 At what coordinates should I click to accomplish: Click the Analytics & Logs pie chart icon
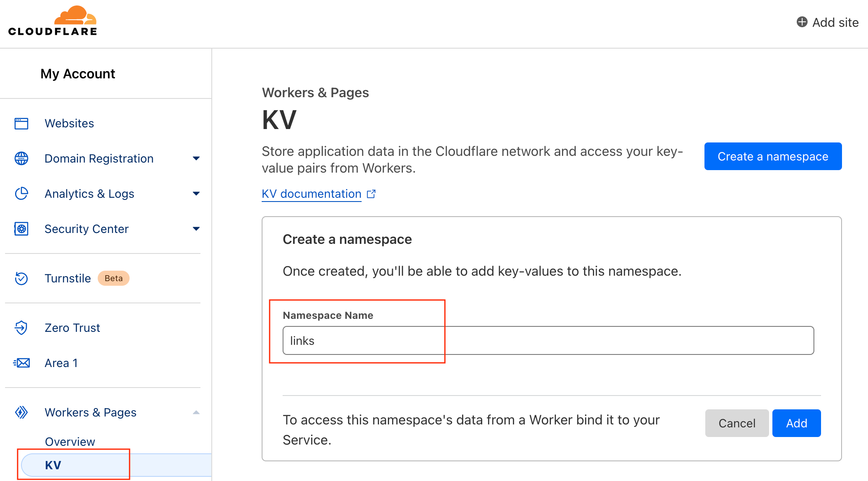coord(21,194)
